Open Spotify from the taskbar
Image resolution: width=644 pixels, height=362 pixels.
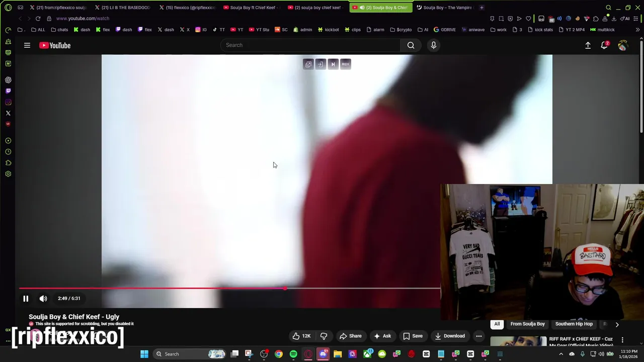[x=293, y=354]
